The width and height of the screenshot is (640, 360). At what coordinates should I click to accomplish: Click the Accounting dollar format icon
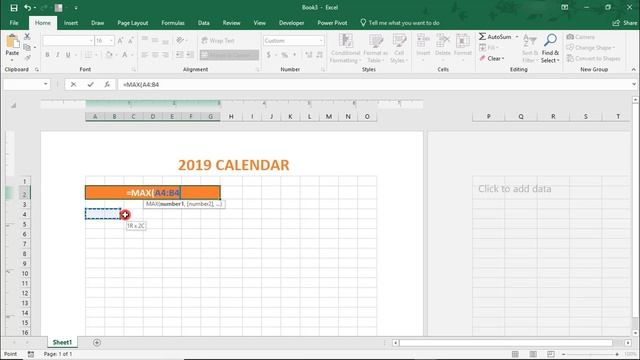[x=269, y=55]
